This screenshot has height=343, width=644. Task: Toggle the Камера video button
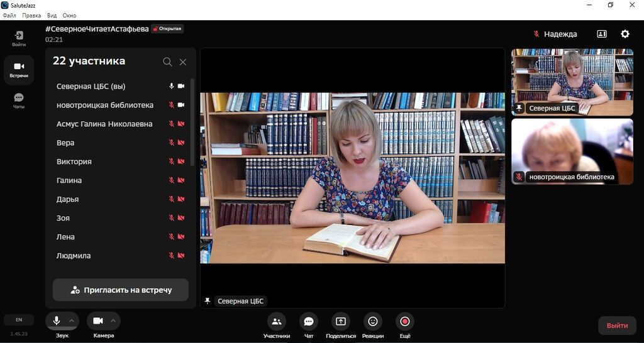pos(98,321)
